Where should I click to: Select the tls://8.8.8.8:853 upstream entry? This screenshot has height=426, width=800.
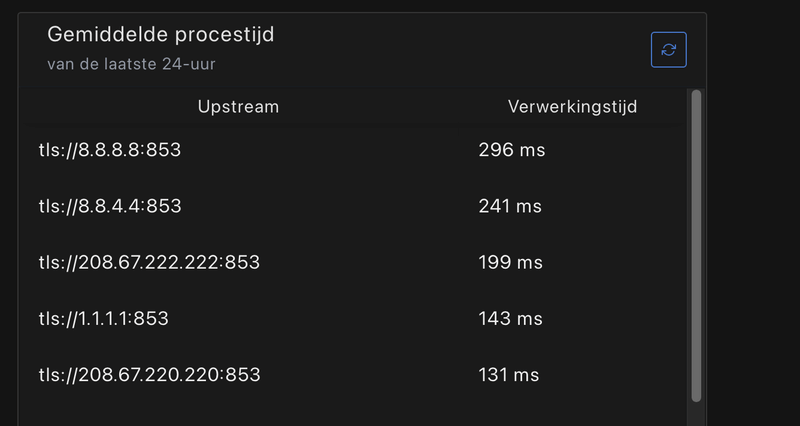click(110, 151)
